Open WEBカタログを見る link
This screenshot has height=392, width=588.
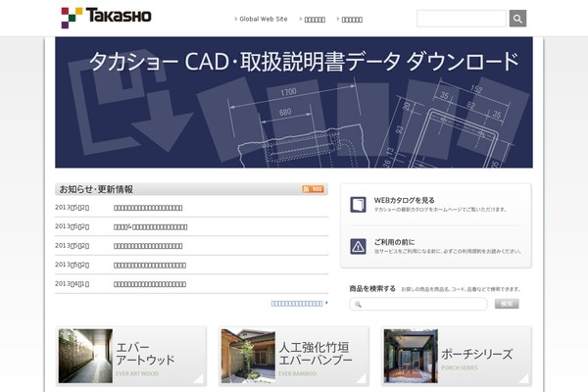[404, 200]
